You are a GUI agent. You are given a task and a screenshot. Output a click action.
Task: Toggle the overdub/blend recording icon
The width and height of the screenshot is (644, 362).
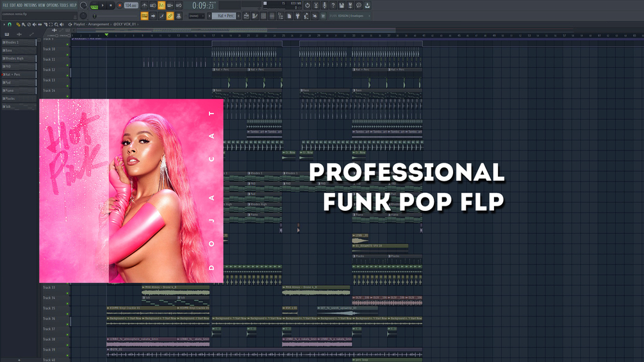click(170, 5)
